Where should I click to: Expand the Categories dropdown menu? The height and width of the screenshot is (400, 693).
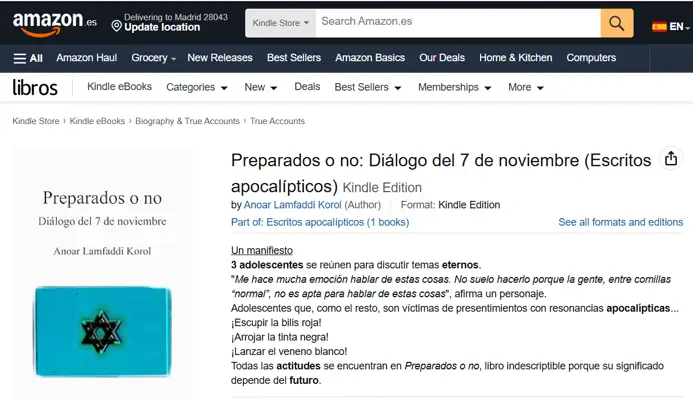pyautogui.click(x=196, y=87)
